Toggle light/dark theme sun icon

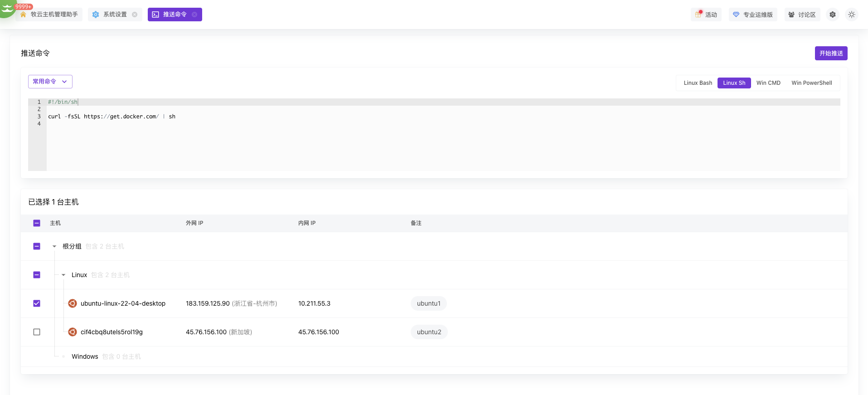(852, 15)
